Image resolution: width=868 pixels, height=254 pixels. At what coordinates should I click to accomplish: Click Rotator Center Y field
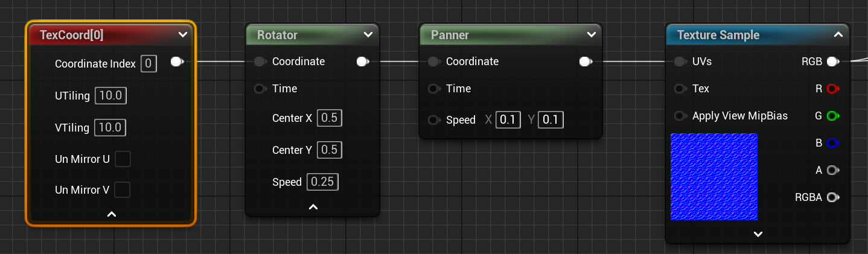tap(330, 150)
